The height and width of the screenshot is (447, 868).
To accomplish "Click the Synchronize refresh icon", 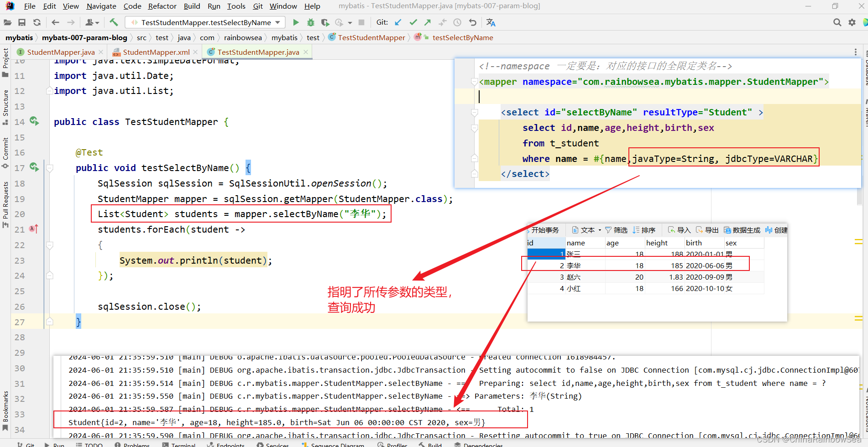I will 37,22.
